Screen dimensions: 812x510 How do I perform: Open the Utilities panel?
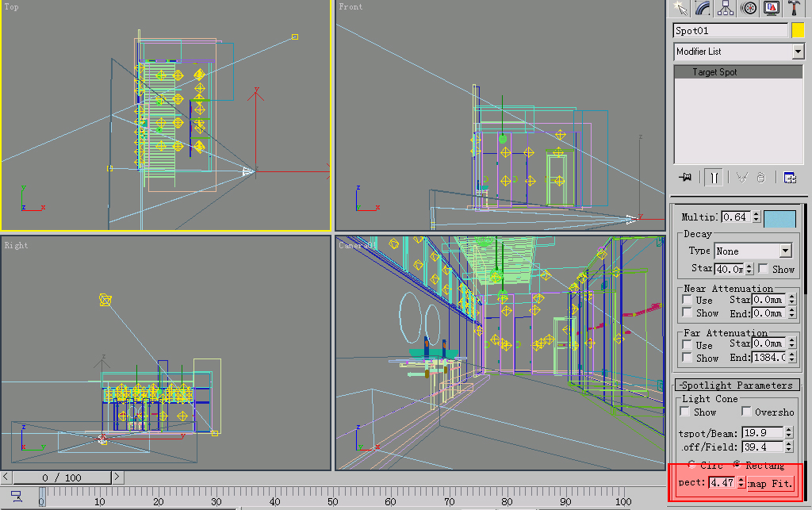(x=792, y=8)
